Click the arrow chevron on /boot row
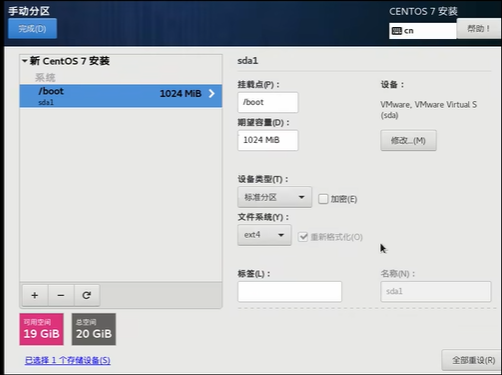This screenshot has height=375, width=502. pyautogui.click(x=212, y=94)
